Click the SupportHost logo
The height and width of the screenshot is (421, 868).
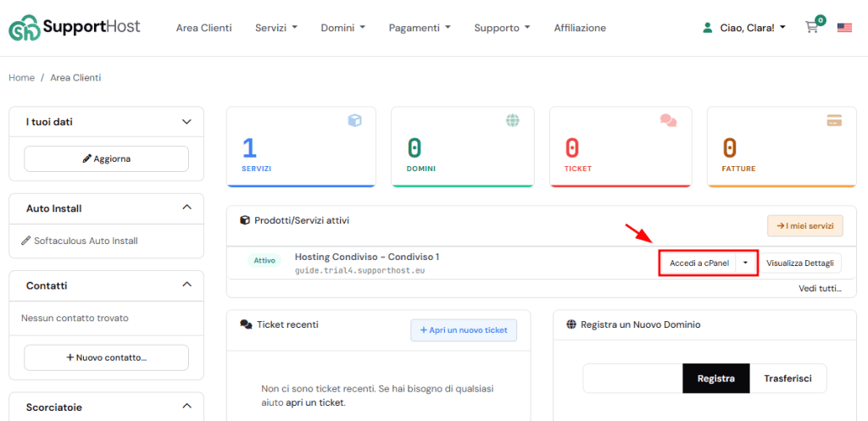(75, 28)
